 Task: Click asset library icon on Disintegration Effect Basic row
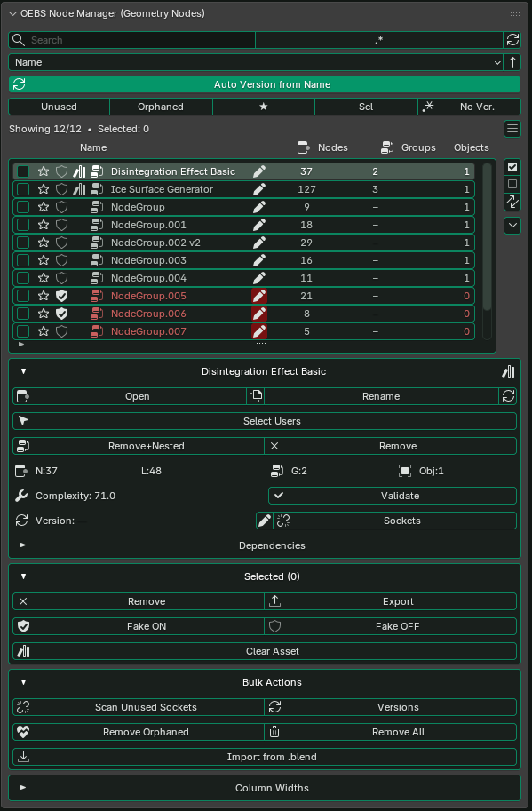(79, 171)
